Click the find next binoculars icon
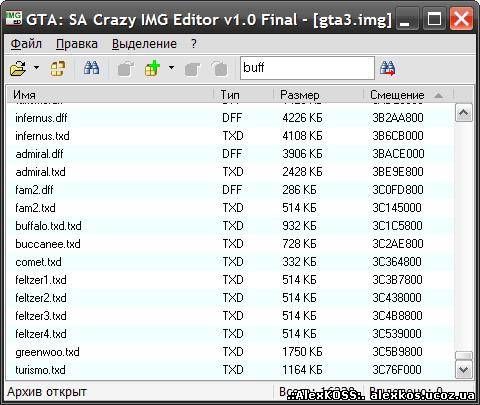Screen dimensions: 480x405 pos(388,69)
